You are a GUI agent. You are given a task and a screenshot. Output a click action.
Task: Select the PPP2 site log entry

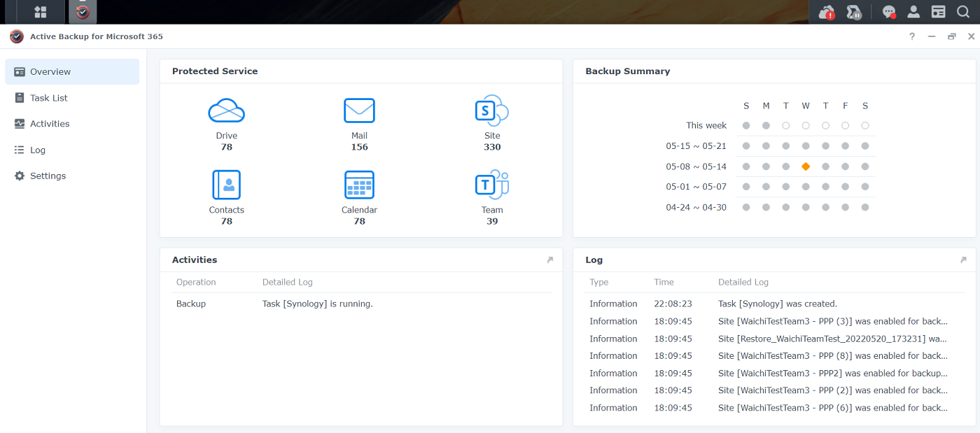click(x=775, y=374)
